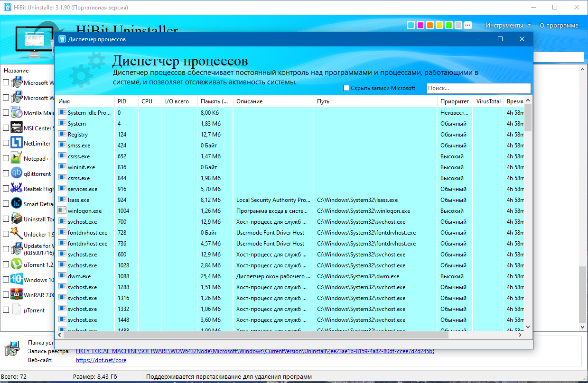
Task: Open the Инструменты dropdown menu
Action: [507, 25]
